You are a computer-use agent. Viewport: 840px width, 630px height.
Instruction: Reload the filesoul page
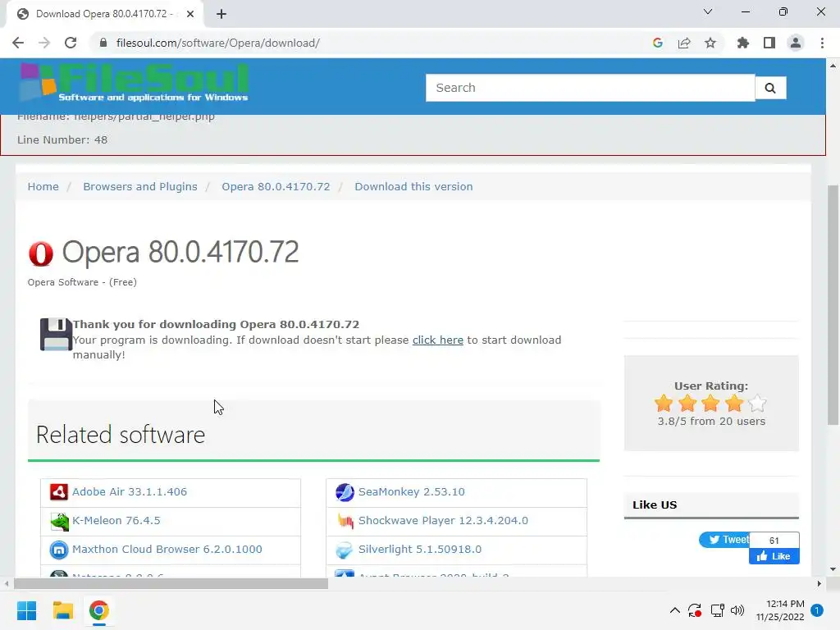71,43
